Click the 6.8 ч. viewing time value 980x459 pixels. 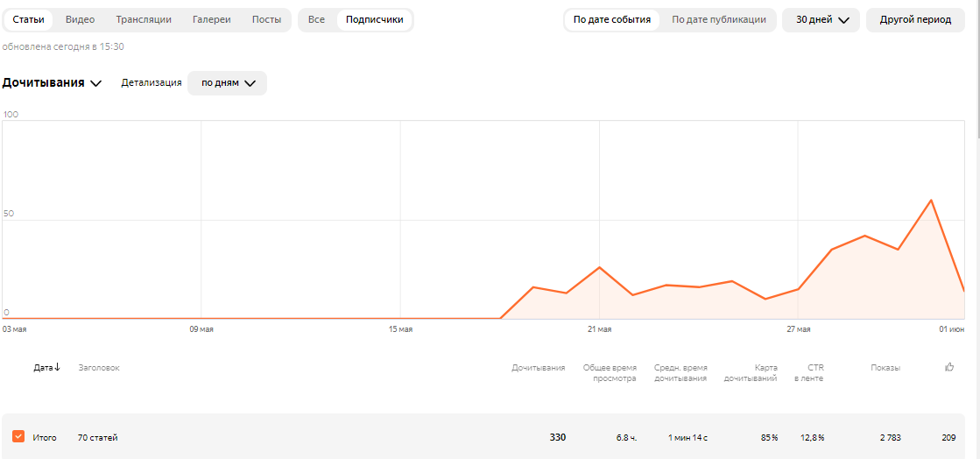coord(626,438)
